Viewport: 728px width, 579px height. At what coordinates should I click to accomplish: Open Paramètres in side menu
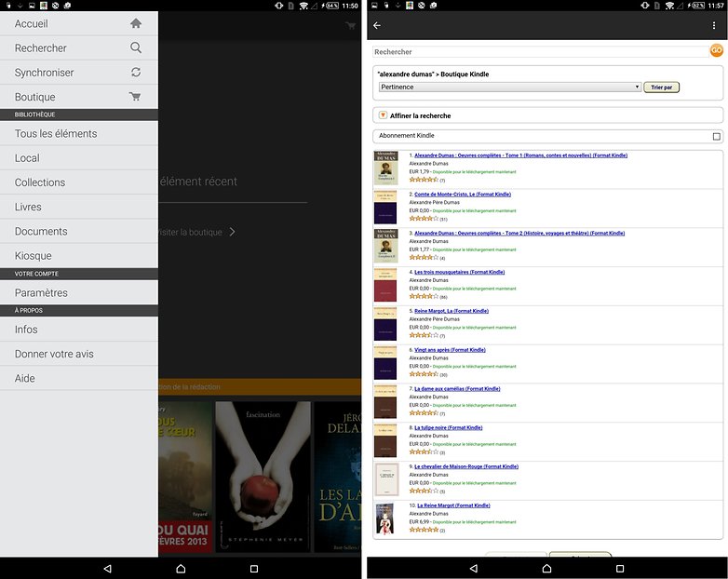click(79, 293)
